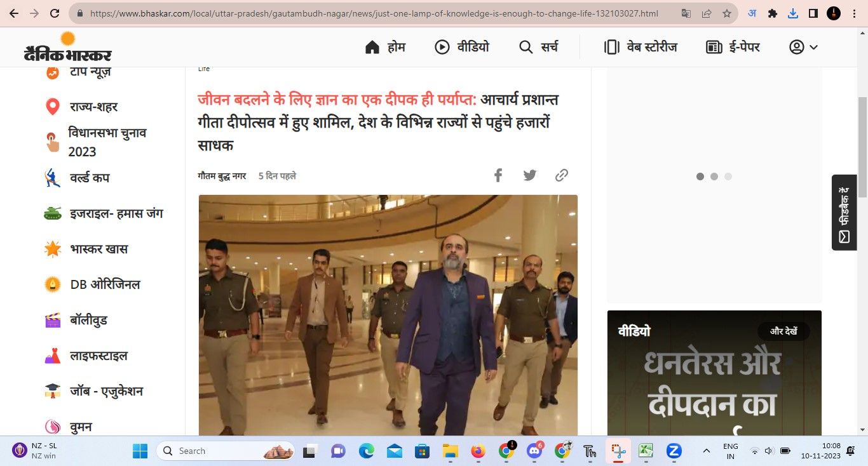Open the फीडबैक दें side tab
This screenshot has width=868, height=466.
(x=844, y=213)
